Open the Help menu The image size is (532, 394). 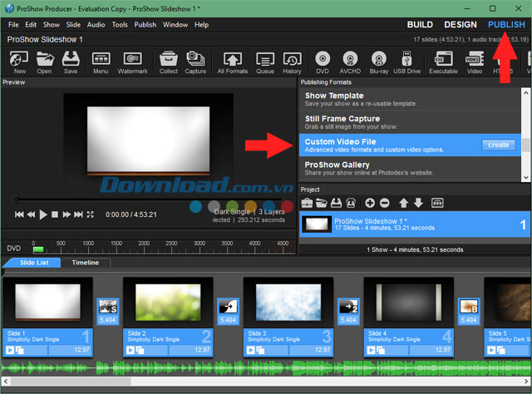(201, 25)
